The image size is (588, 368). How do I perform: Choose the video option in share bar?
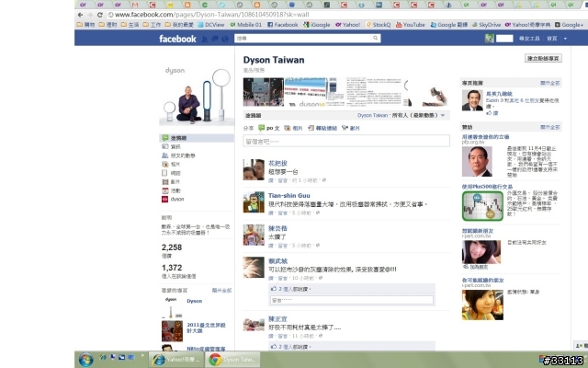[x=351, y=128]
